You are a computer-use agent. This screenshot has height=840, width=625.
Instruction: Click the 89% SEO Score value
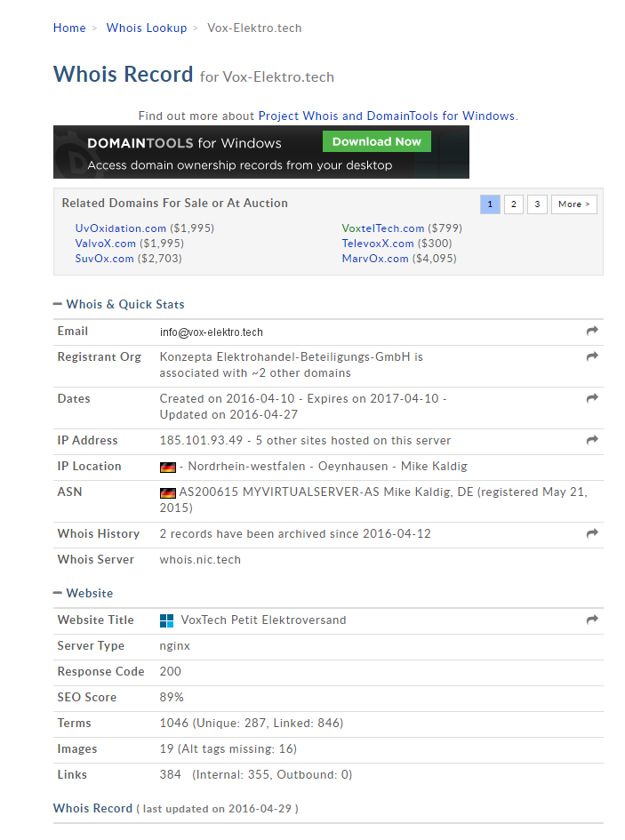[172, 697]
